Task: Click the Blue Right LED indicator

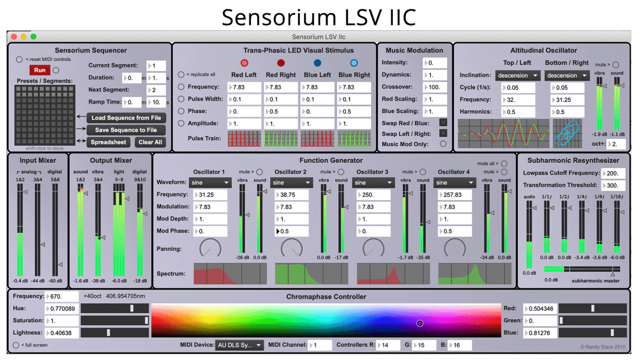Action: (x=354, y=63)
